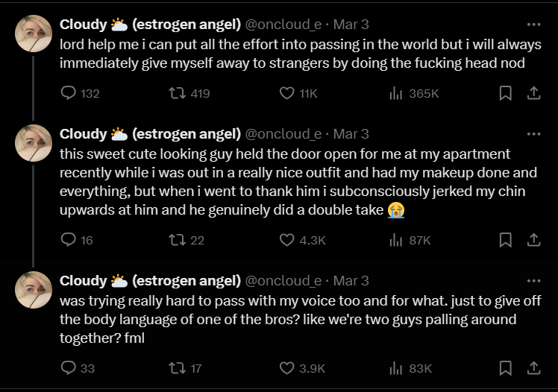Share the first tweet in thread
The height and width of the screenshot is (392, 558).
tap(533, 93)
